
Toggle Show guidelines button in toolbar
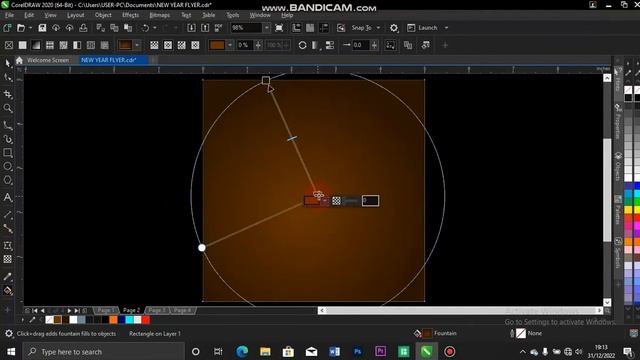click(324, 28)
